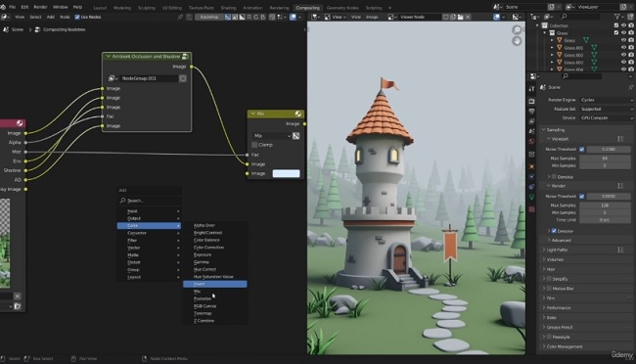Choose RGB Curves from Color submenu
This screenshot has height=364, width=636.
click(204, 306)
